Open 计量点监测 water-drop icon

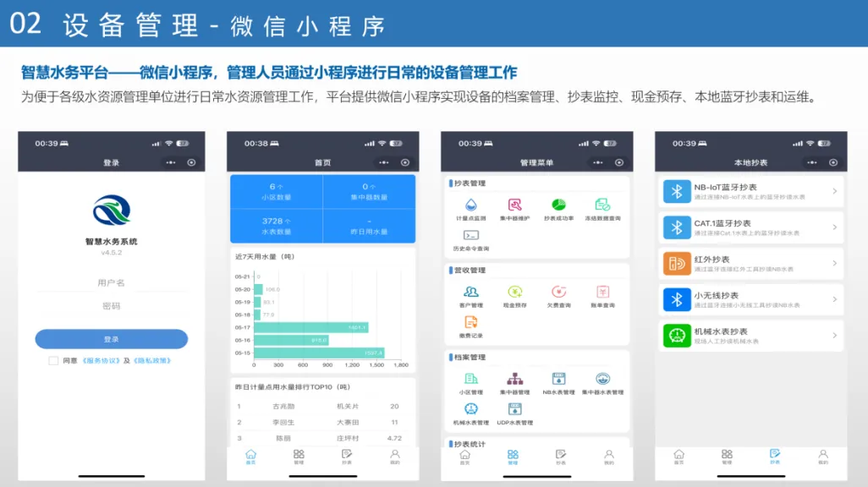coord(470,205)
